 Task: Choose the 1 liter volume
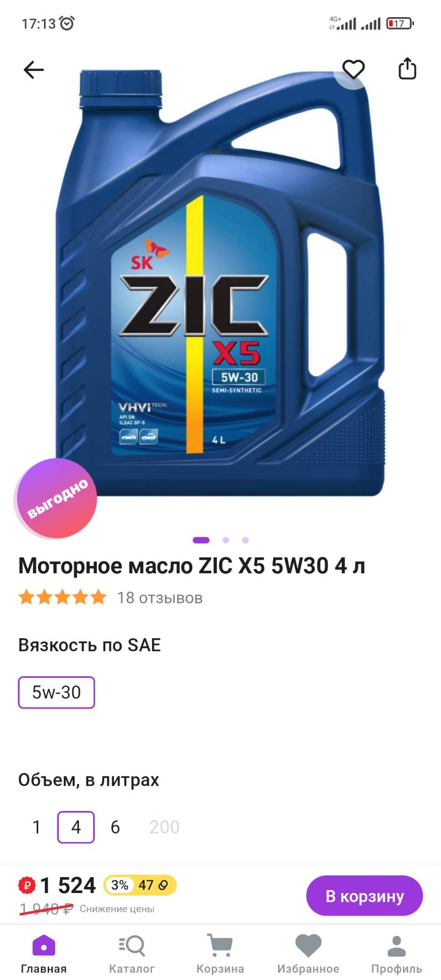point(36,827)
